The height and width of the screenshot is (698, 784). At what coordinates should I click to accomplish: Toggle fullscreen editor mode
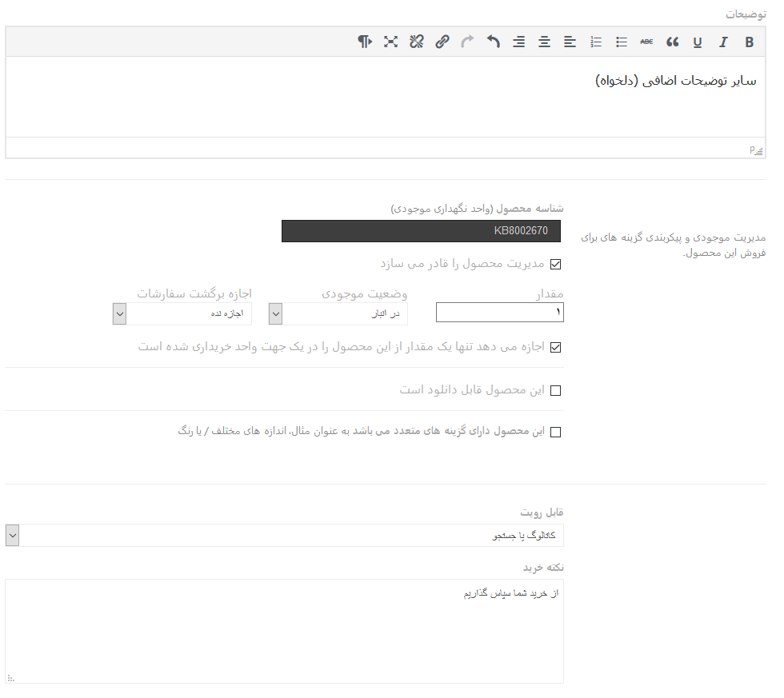[x=390, y=42]
